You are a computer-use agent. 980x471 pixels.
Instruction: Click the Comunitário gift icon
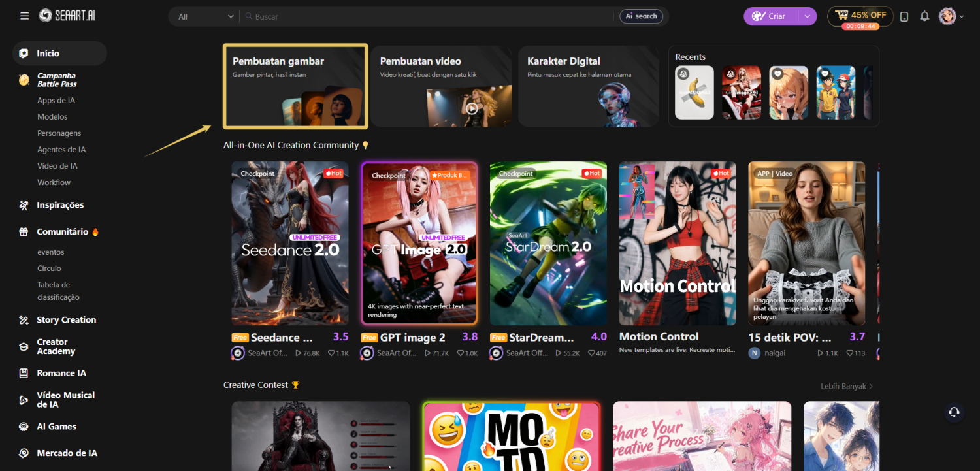(24, 232)
